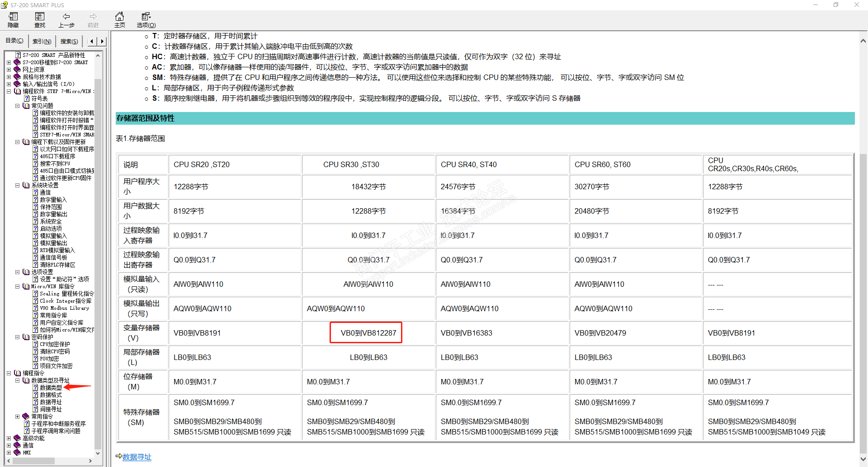The height and width of the screenshot is (467, 868).
Task: Click the 前进 (forward) toolbar icon
Action: point(93,17)
